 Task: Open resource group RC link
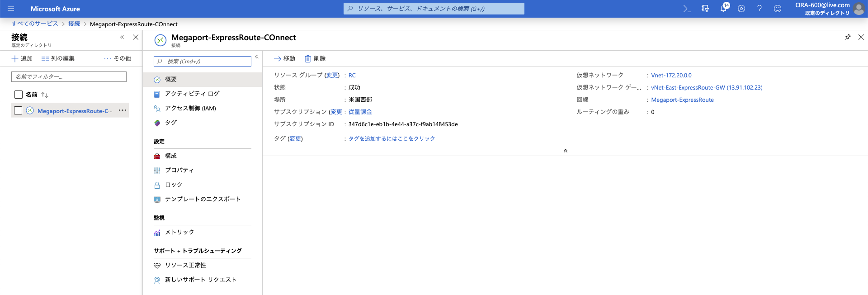tap(352, 76)
